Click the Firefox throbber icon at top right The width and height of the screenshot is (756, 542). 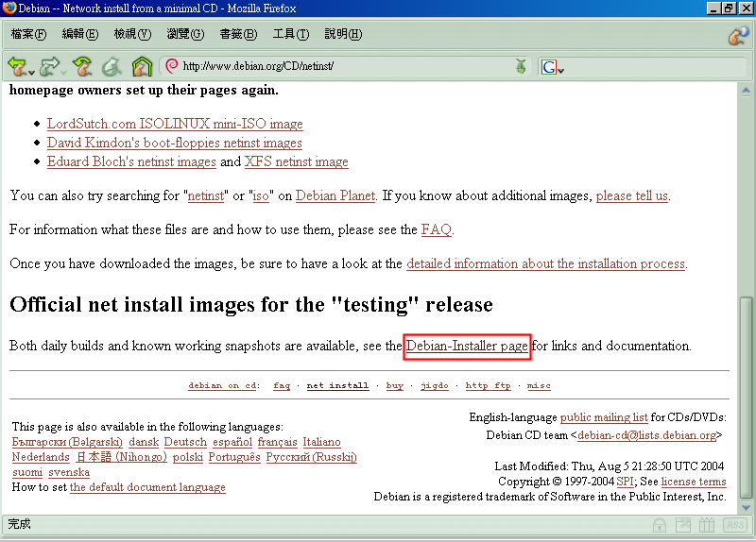click(738, 36)
